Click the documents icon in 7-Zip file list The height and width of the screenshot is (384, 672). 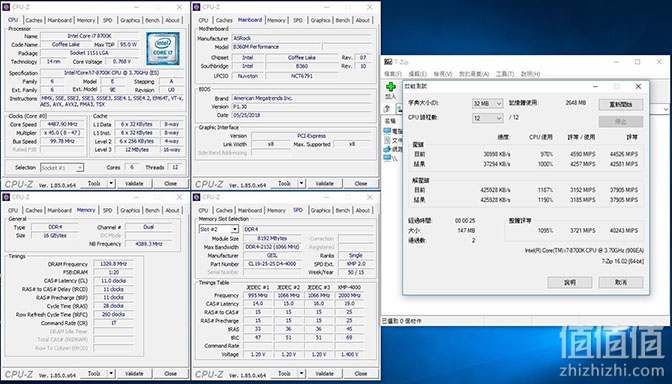(x=388, y=140)
